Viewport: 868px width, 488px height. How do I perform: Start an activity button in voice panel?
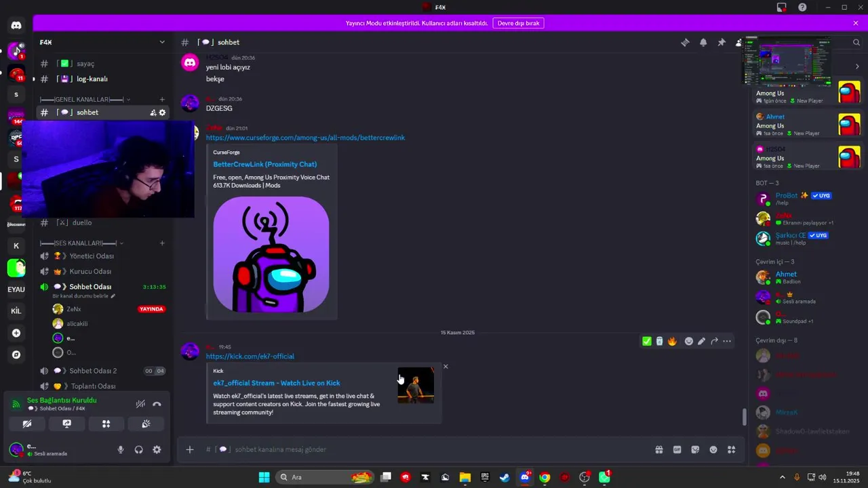pyautogui.click(x=106, y=424)
